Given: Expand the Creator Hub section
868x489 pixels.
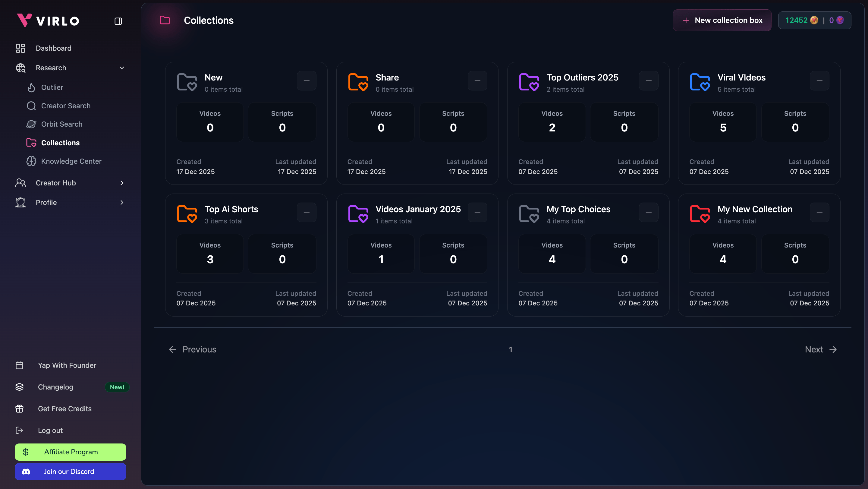Looking at the screenshot, I should 122,183.
